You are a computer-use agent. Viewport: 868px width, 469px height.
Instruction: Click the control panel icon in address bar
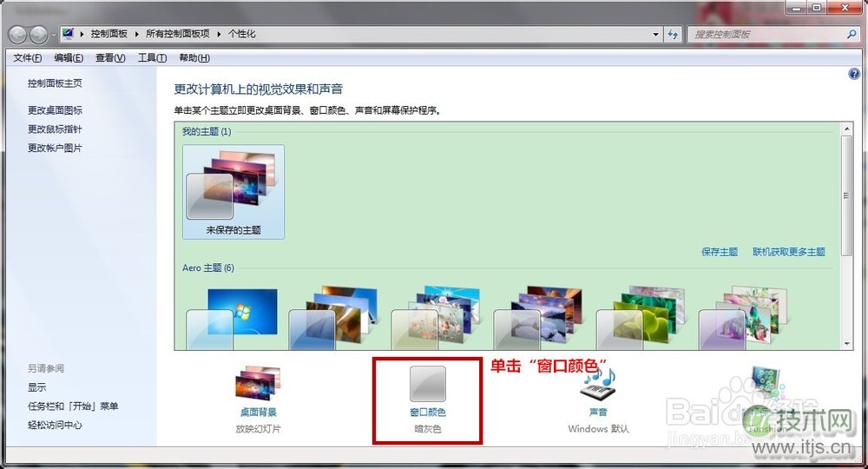coord(68,34)
